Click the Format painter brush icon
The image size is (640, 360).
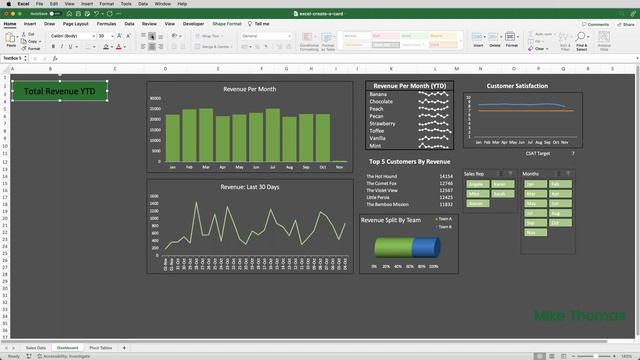pyautogui.click(x=24, y=48)
